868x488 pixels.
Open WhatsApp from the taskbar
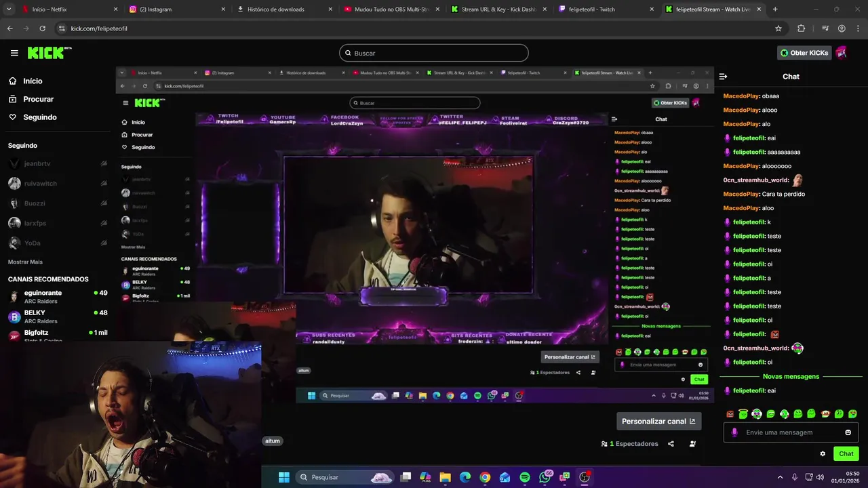coord(545,477)
